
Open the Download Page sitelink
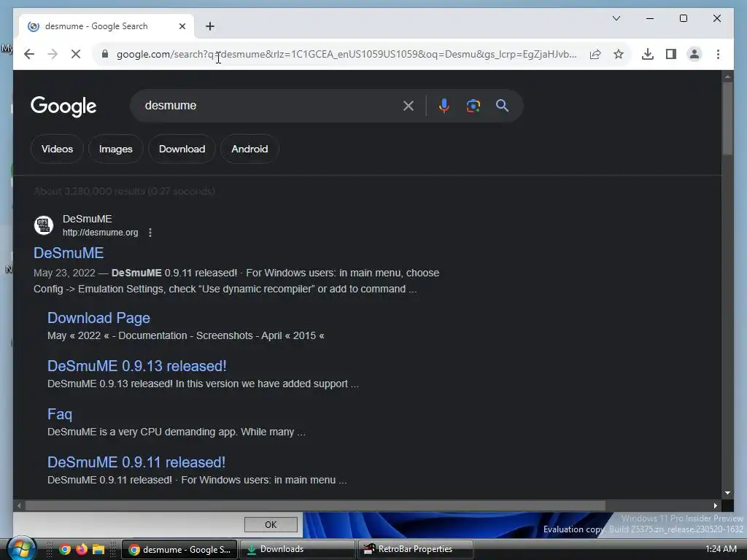98,318
